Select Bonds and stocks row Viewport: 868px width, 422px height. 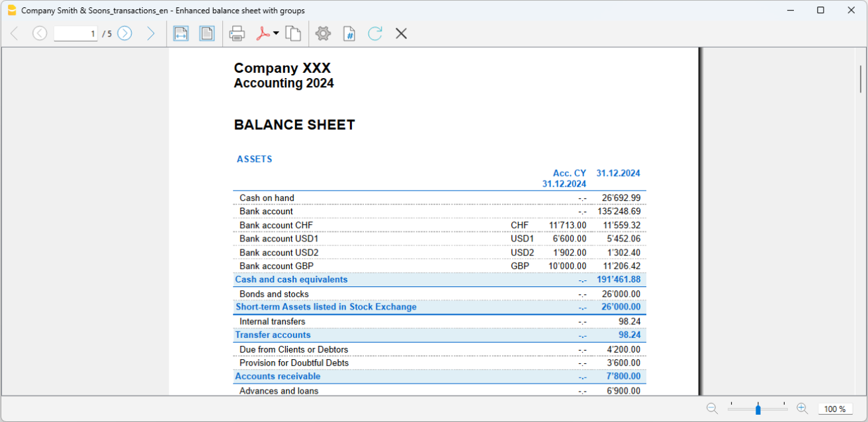click(274, 294)
